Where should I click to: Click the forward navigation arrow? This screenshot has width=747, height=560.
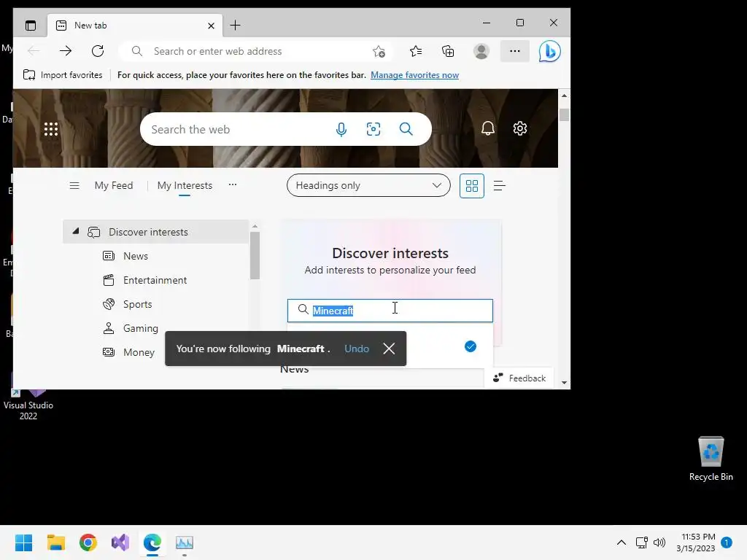pyautogui.click(x=66, y=51)
